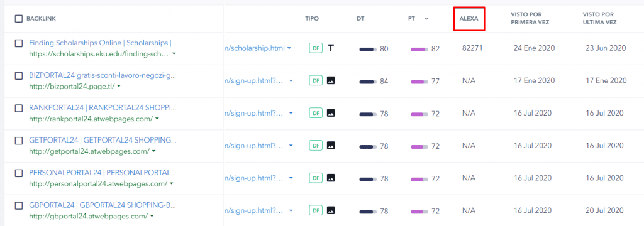Image resolution: width=644 pixels, height=226 pixels.
Task: Open the PERSONALPORTAL24 backlink title
Action: point(103,173)
